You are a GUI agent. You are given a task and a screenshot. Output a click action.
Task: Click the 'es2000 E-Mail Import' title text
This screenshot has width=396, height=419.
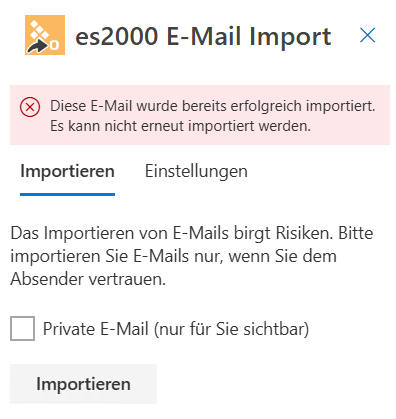point(203,36)
